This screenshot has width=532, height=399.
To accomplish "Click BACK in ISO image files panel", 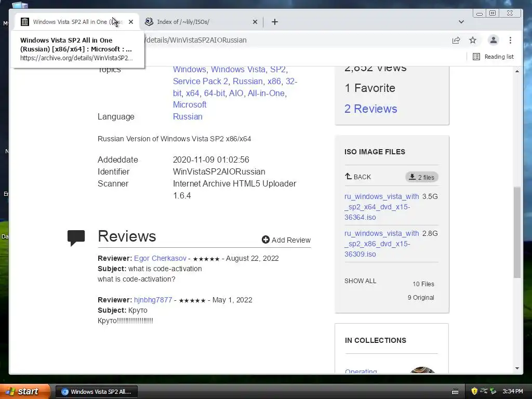I will point(358,177).
